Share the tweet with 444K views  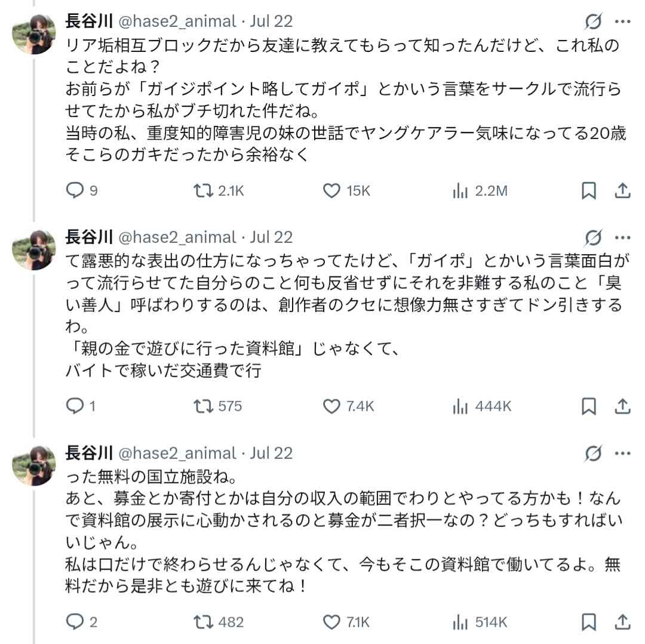[622, 406]
